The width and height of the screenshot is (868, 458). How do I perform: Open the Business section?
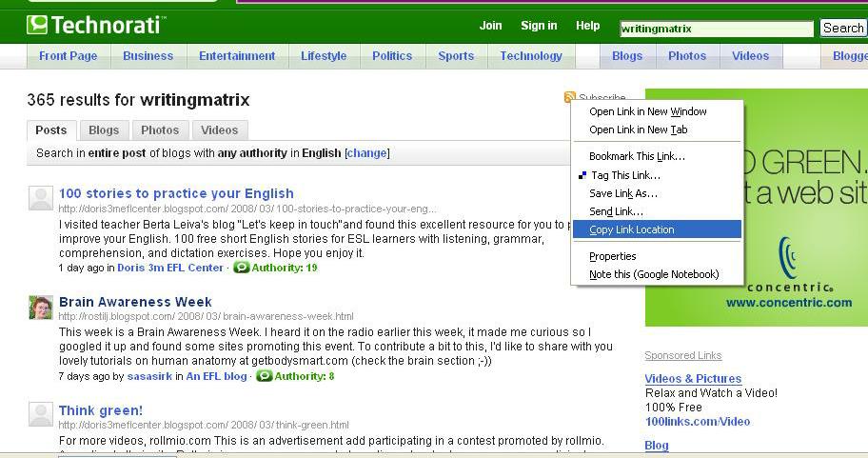click(x=148, y=56)
